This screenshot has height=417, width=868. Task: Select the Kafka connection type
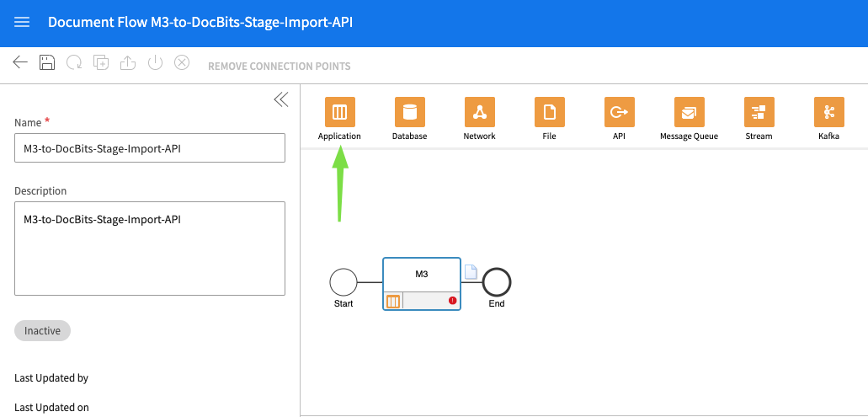click(828, 112)
